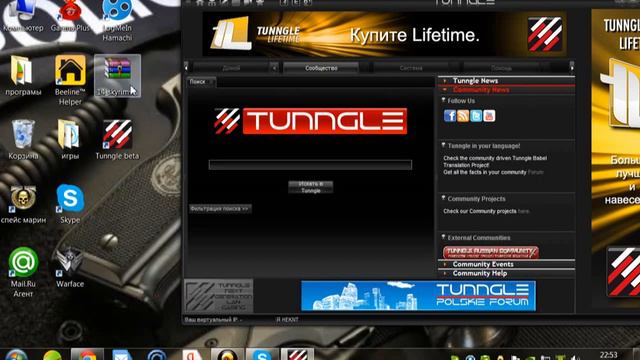The width and height of the screenshot is (640, 360).
Task: Select the Mail.Ru Агент desktop icon
Action: coord(23,272)
